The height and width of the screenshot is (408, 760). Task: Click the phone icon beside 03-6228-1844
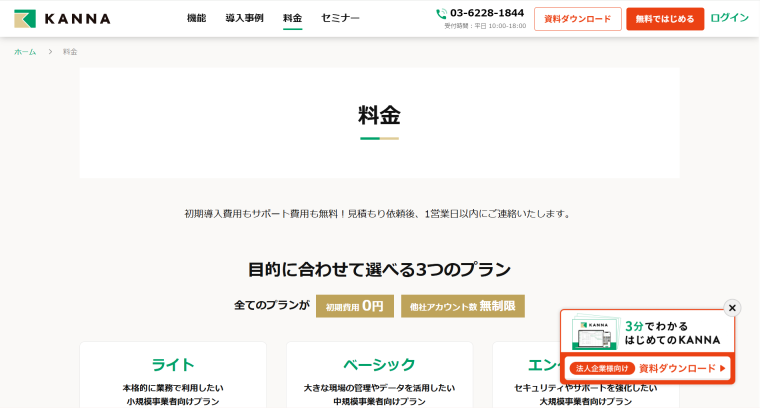click(442, 14)
